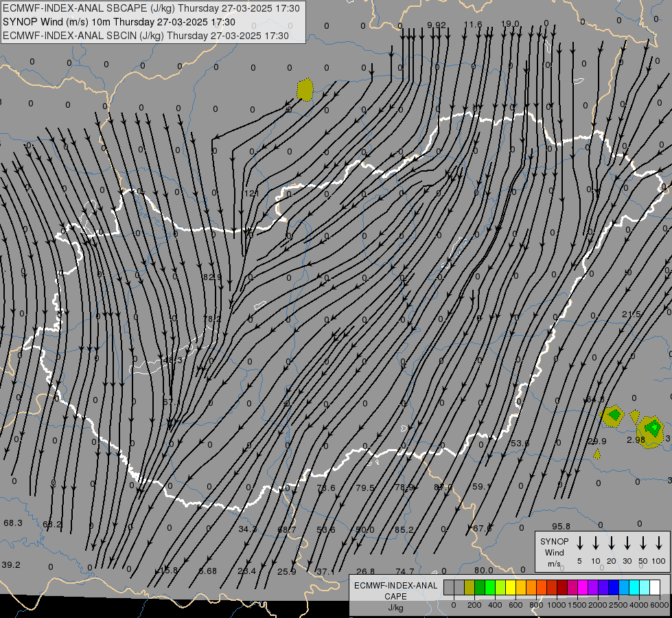Screen dimensions: 672x618
Task: Click the 67.6 value on the map
Action: pyautogui.click(x=482, y=528)
